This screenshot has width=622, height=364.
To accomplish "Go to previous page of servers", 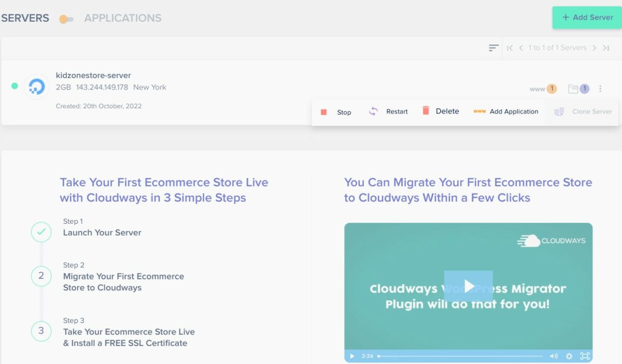I will coord(521,48).
